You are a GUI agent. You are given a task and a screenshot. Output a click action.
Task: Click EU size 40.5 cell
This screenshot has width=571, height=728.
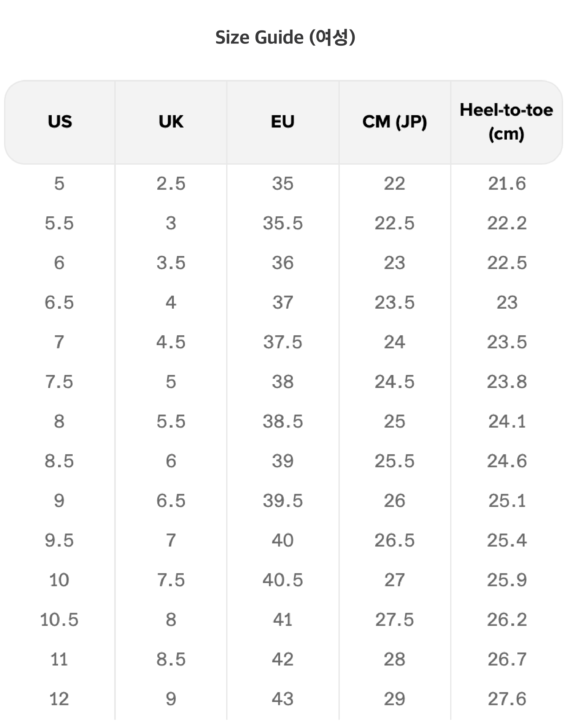coord(283,580)
